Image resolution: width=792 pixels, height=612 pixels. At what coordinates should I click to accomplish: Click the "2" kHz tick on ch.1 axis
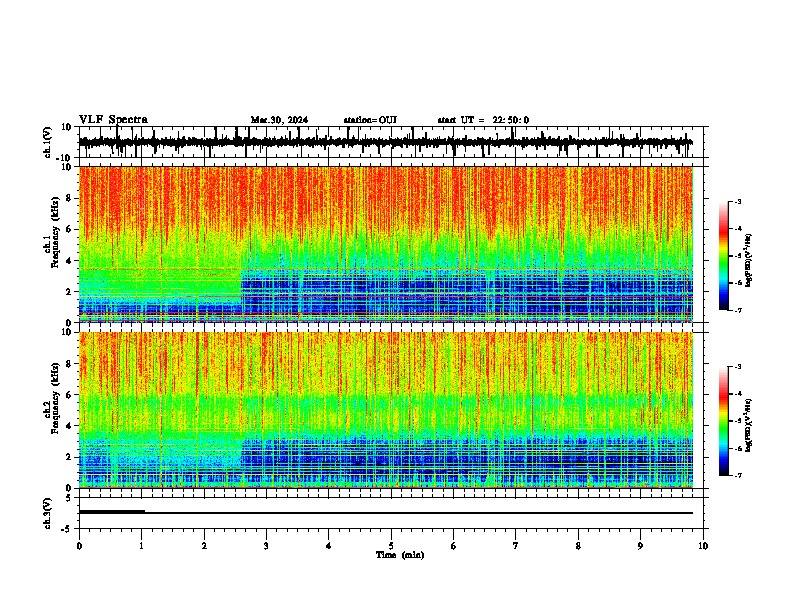point(69,292)
